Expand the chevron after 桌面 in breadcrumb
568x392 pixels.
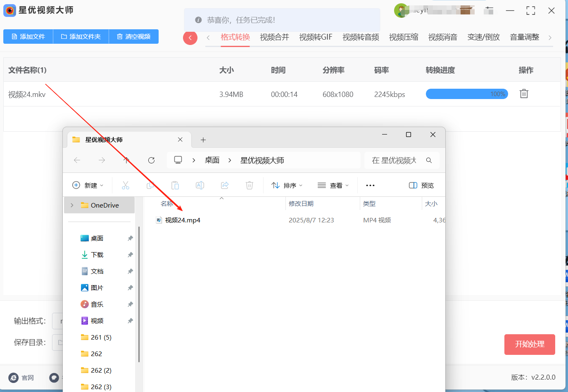click(x=230, y=160)
